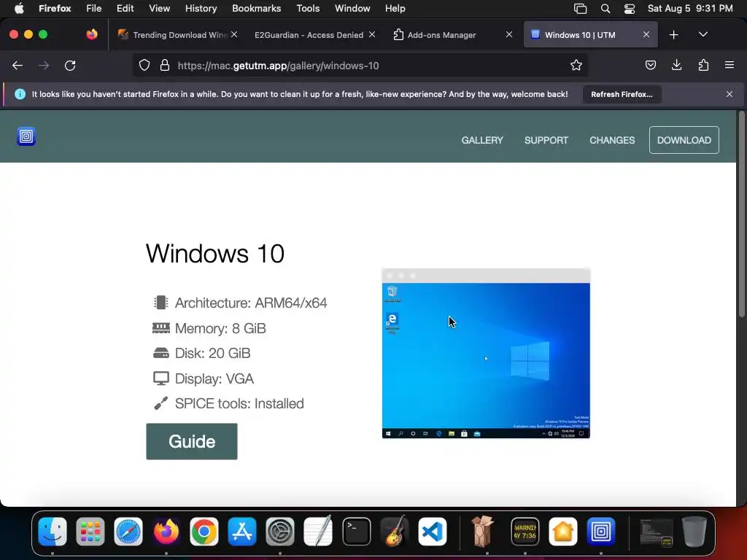This screenshot has height=560, width=747.
Task: Open the Edit menu
Action: [x=125, y=9]
